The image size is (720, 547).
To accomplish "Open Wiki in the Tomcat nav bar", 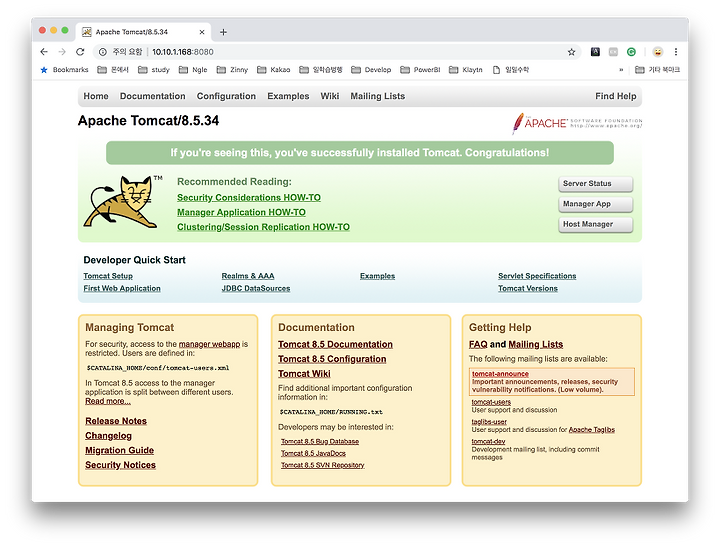I will click(x=330, y=96).
